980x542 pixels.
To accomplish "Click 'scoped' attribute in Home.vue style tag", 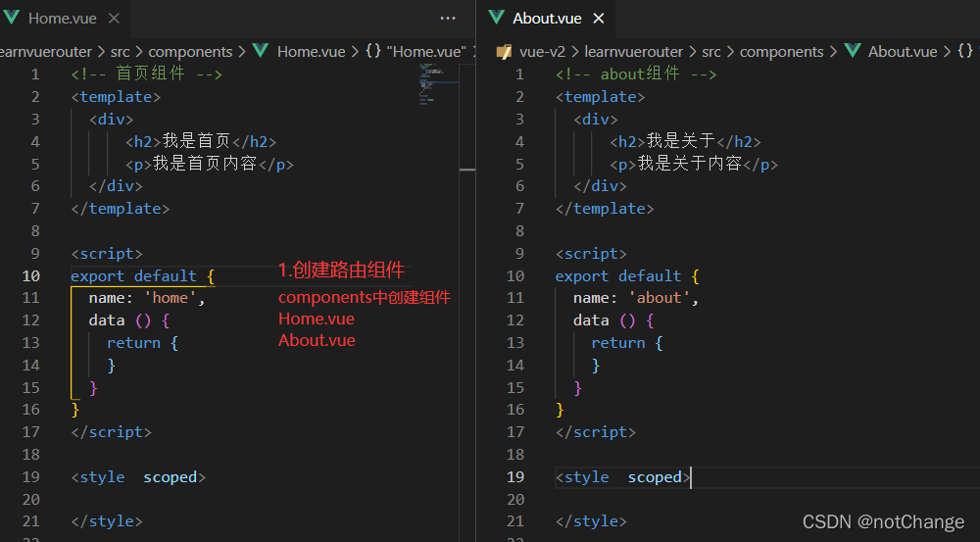I will tap(170, 477).
